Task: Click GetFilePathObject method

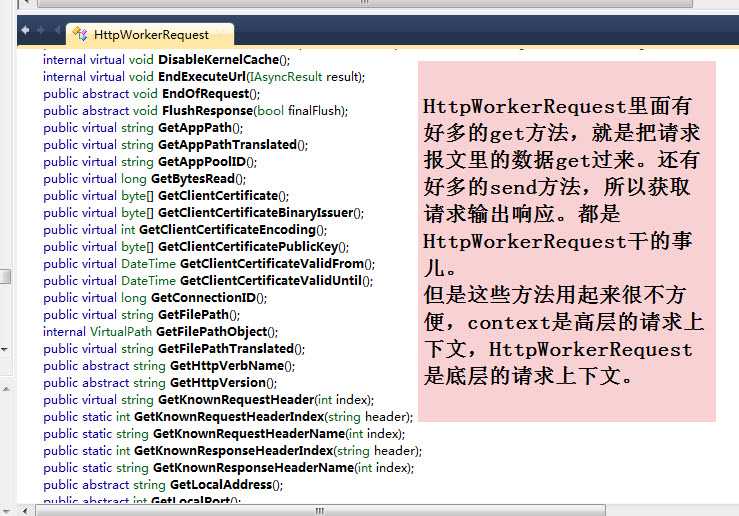Action: 212,331
